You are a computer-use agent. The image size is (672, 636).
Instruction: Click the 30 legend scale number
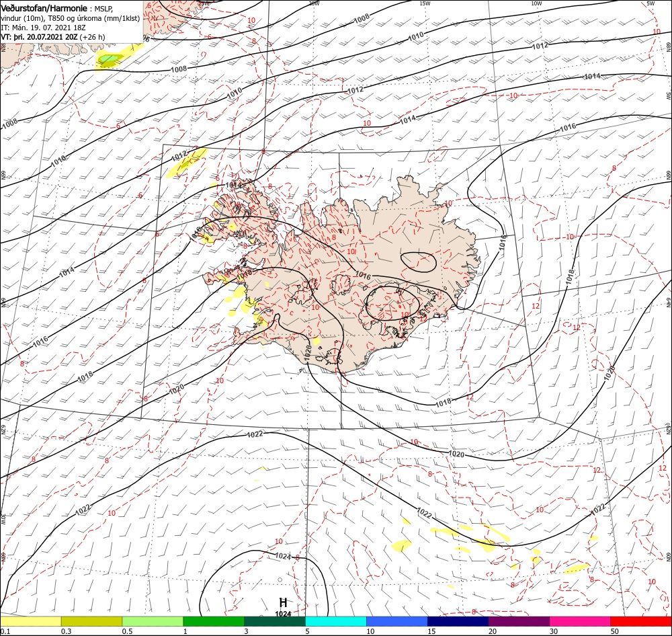(554, 631)
